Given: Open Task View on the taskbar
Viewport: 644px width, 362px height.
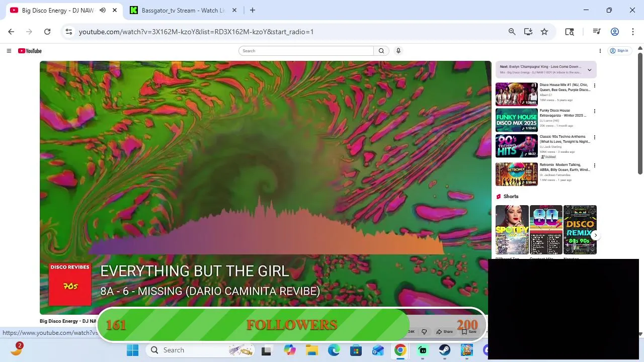Looking at the screenshot, I should point(266,350).
